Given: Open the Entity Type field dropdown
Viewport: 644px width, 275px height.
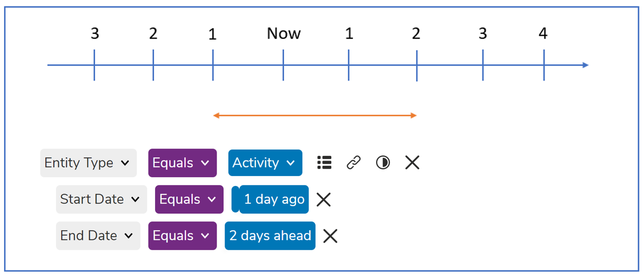Looking at the screenshot, I should pyautogui.click(x=88, y=163).
